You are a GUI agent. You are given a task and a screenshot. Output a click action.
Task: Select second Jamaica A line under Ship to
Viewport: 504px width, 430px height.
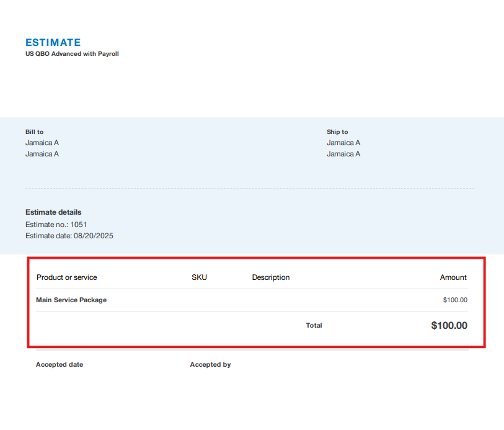click(343, 154)
